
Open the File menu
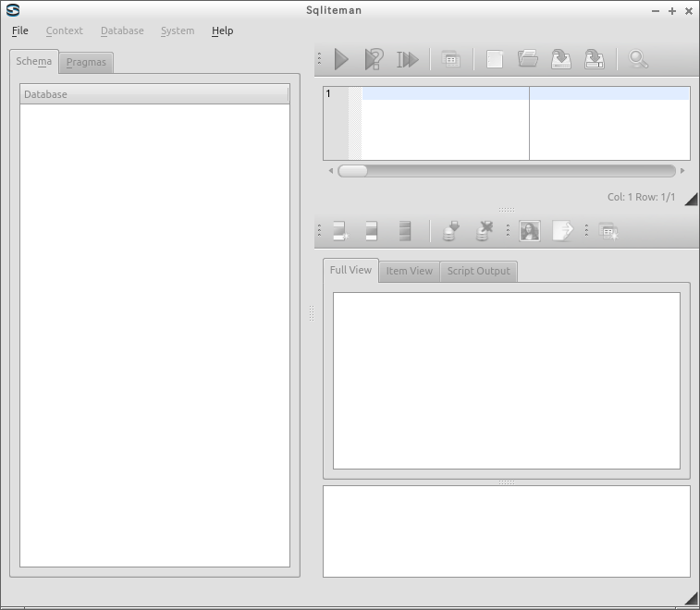click(20, 30)
